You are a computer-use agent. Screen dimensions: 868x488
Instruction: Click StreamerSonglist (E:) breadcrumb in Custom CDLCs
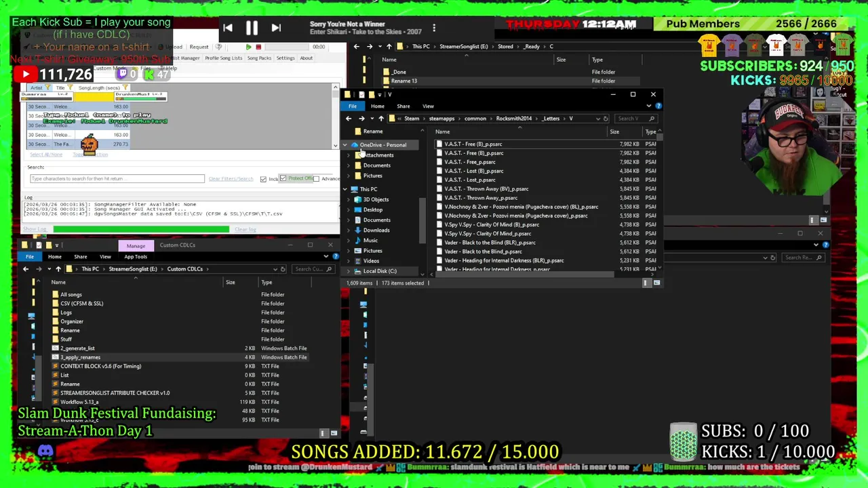(x=133, y=269)
